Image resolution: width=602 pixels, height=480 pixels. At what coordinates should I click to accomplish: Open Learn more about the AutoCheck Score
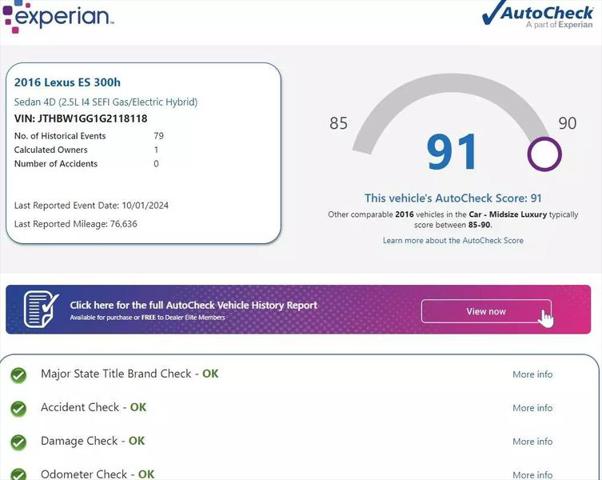click(453, 240)
